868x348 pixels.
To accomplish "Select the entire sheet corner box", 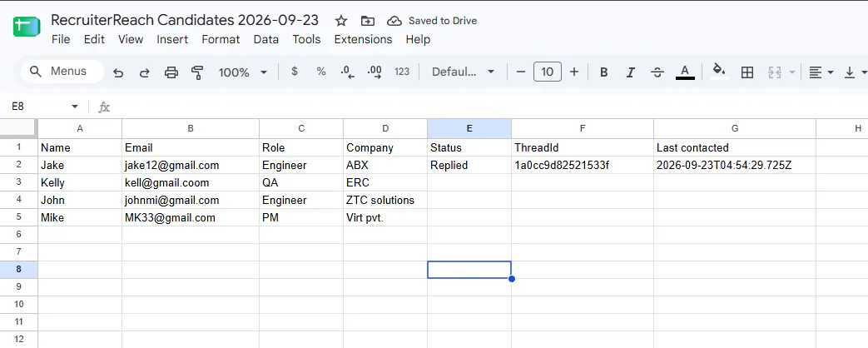I will click(x=19, y=128).
